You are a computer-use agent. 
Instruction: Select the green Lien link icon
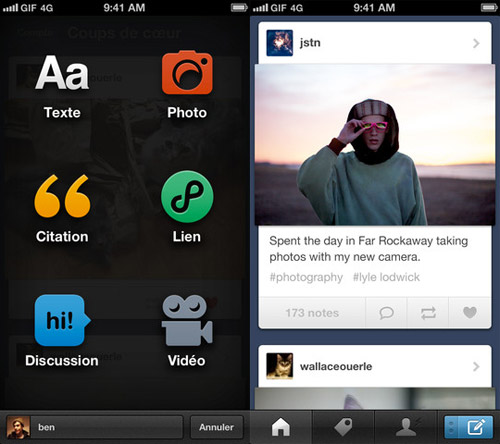point(187,196)
